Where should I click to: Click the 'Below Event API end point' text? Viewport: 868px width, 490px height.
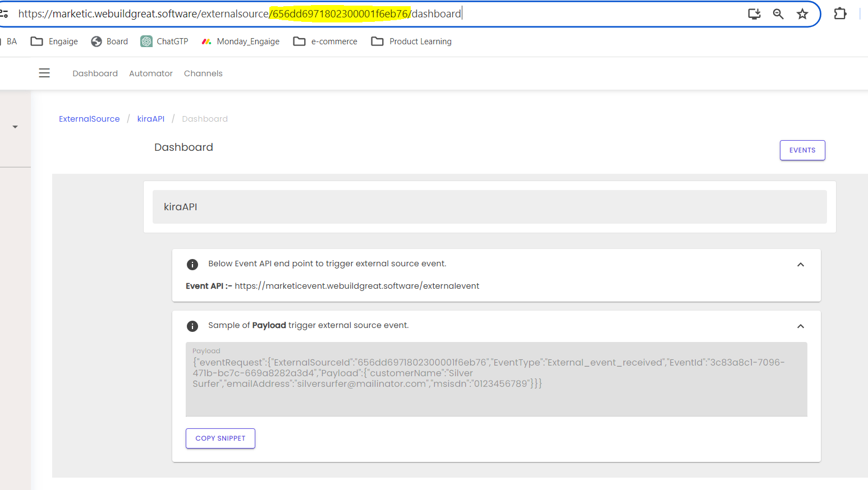(327, 264)
